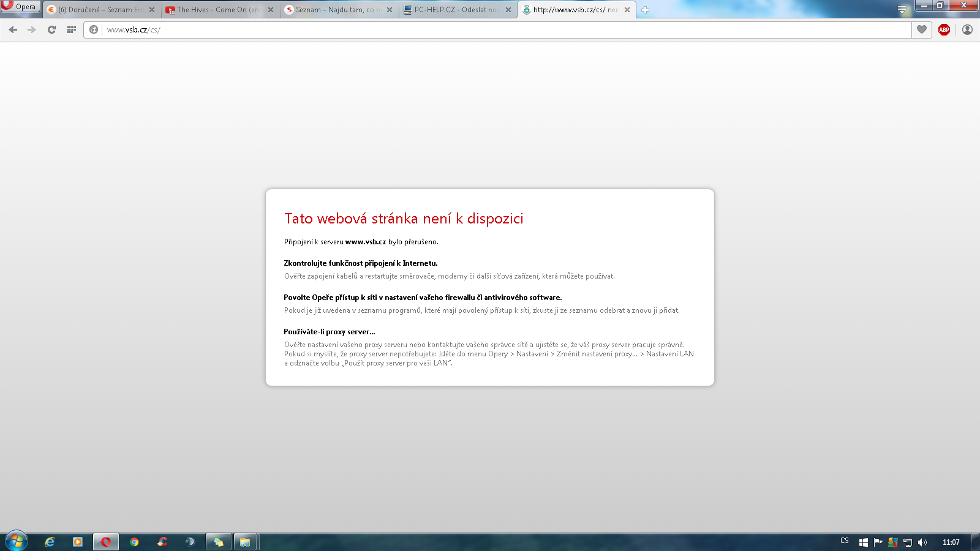The height and width of the screenshot is (551, 980).
Task: Open Google Chrome from the taskbar
Action: (134, 542)
